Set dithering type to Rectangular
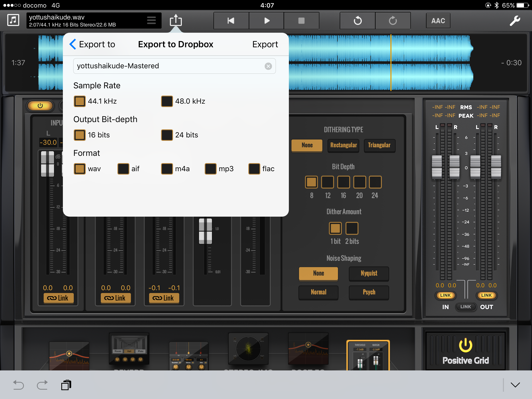Viewport: 532px width, 399px height. point(343,145)
